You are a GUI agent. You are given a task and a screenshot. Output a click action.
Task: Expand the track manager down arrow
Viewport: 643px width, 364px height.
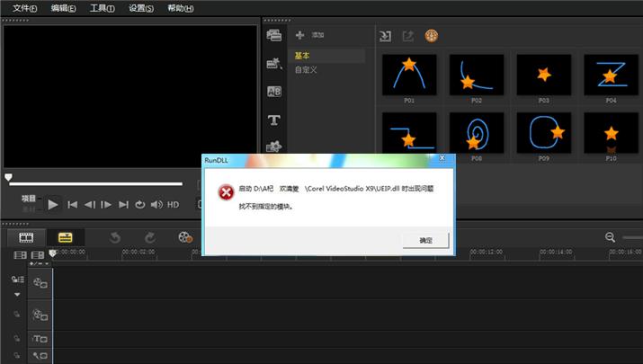16,294
